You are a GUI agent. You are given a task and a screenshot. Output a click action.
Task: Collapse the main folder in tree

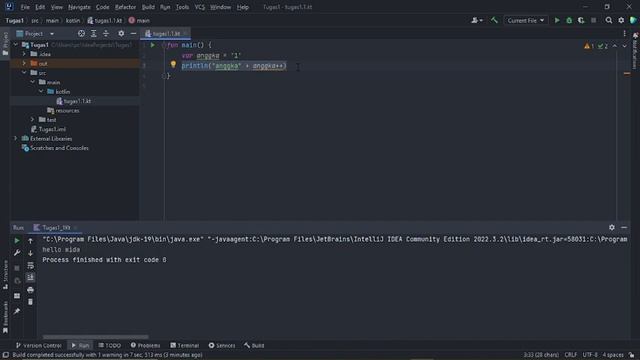click(33, 82)
